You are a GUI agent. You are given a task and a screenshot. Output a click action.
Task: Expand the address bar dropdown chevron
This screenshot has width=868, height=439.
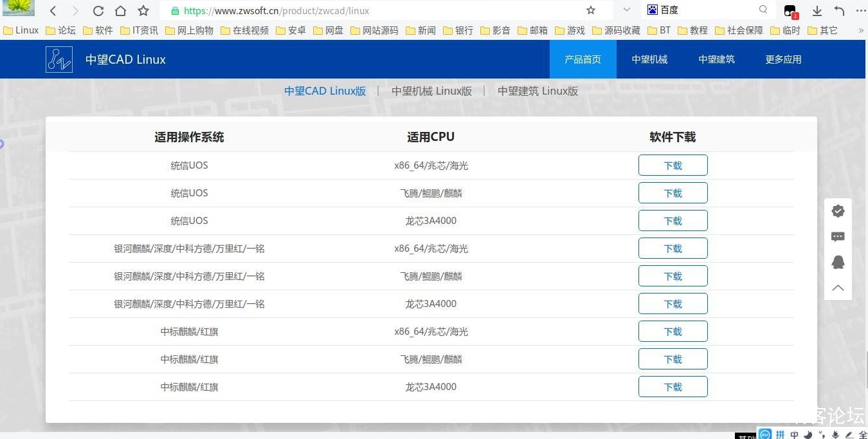[x=627, y=10]
